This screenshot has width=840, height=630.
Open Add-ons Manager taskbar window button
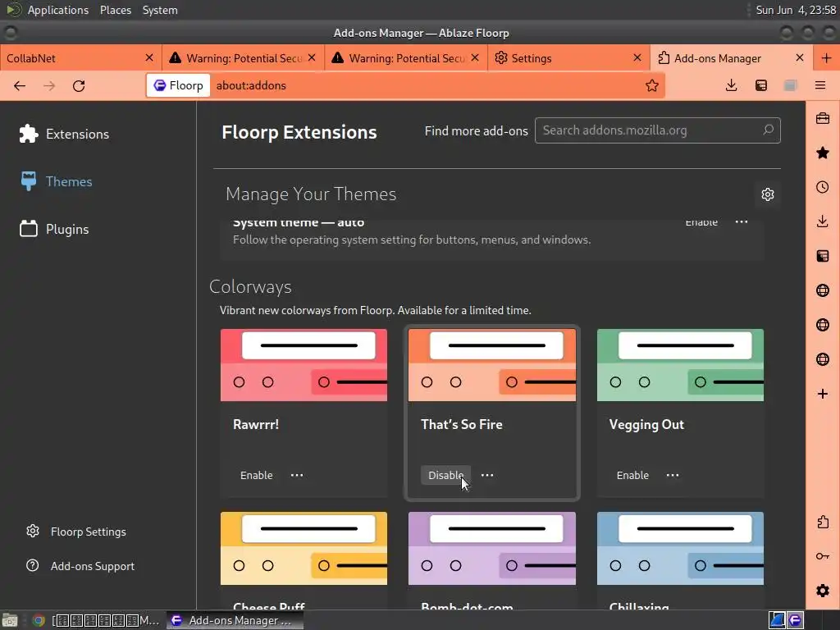(x=235, y=620)
